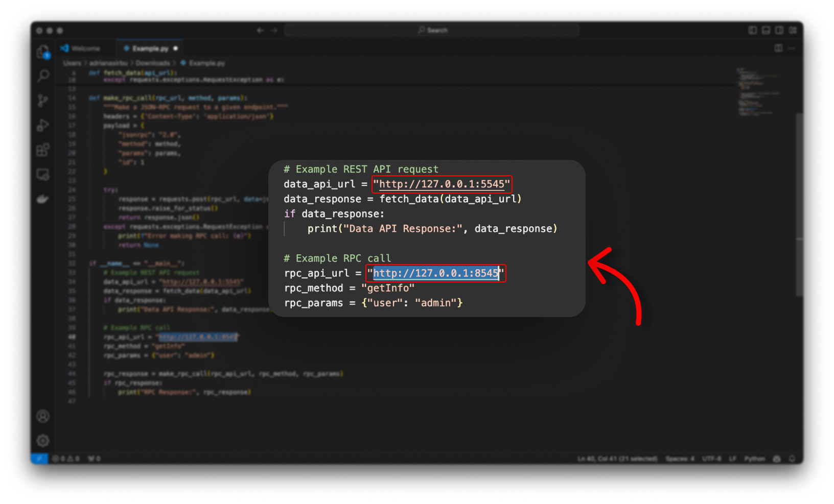Click the LF end-of-line status
This screenshot has width=834, height=504.
(x=732, y=459)
